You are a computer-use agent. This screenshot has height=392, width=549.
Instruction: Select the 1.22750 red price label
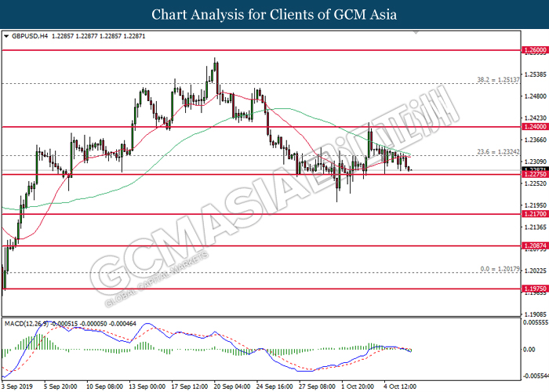point(535,174)
